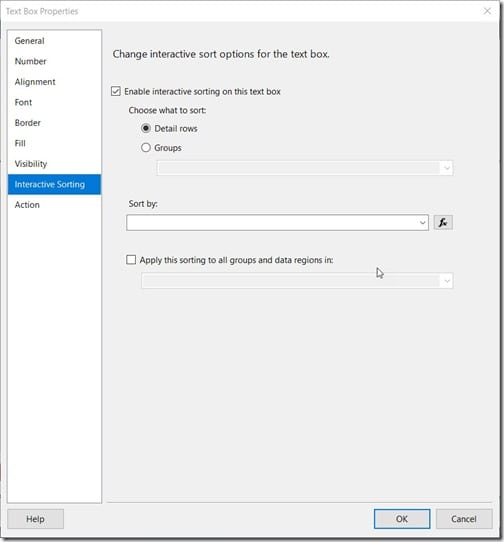Select the Detail rows radio option

146,128
